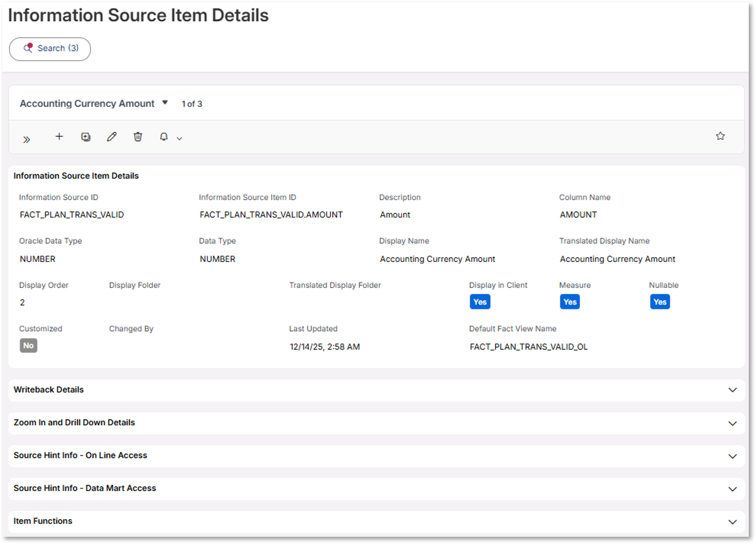
Task: Click the FACT_PLAN_TRANS_VALID.AMOUNT item ID value
Action: tap(271, 215)
